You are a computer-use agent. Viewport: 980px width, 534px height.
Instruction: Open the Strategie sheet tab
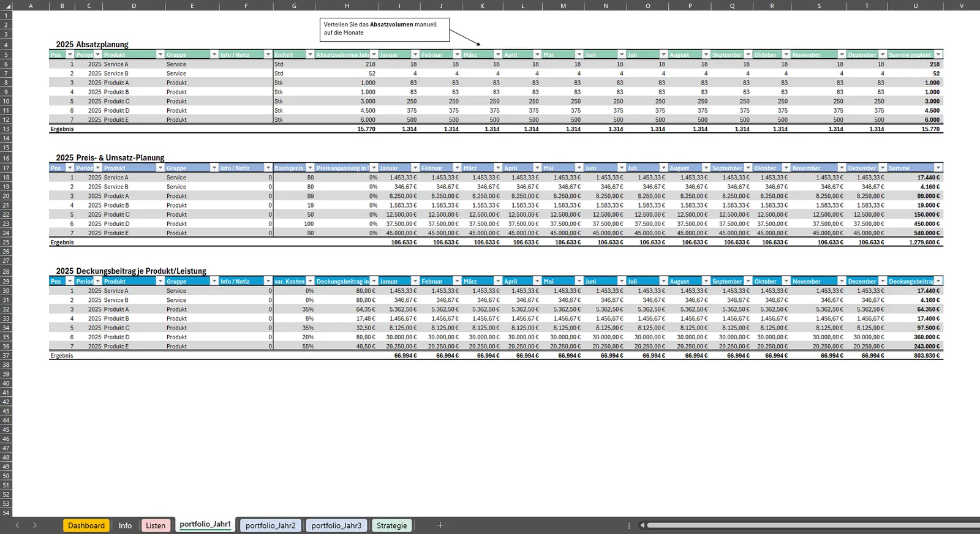[392, 525]
